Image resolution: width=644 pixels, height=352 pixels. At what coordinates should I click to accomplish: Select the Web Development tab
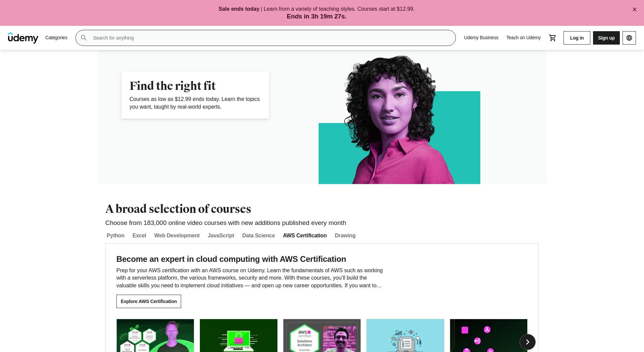177,236
